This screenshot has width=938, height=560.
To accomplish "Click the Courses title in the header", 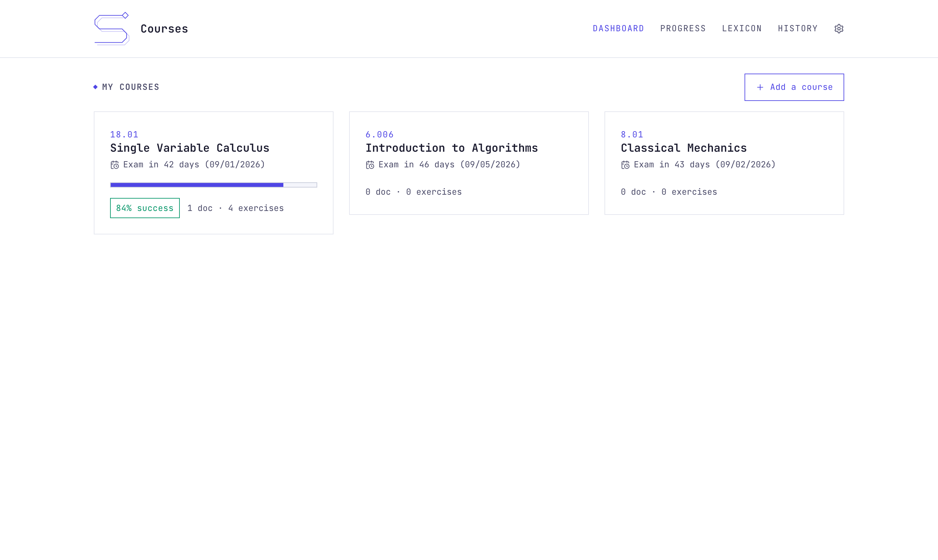I will click(164, 29).
